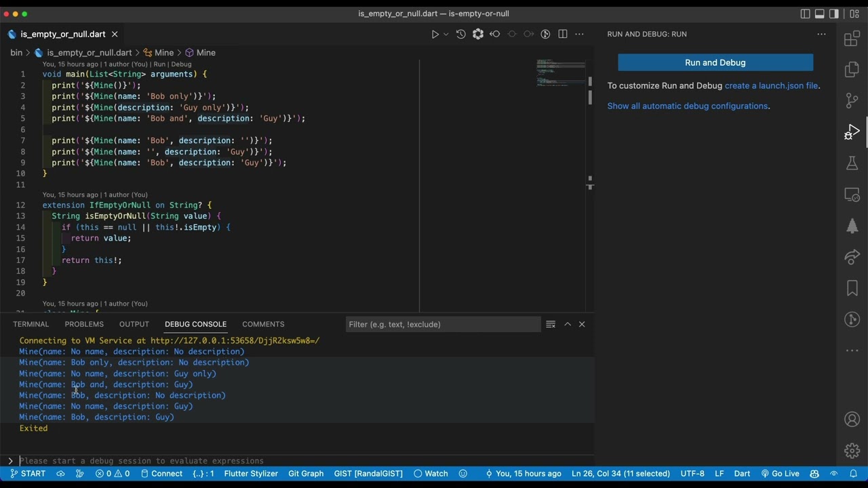Click the smiley face status bar icon

click(x=463, y=474)
